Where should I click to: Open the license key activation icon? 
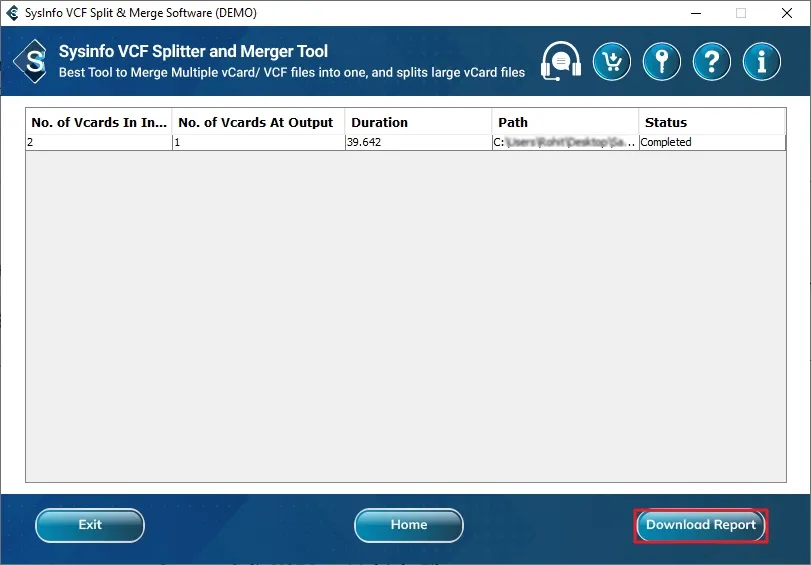click(662, 62)
